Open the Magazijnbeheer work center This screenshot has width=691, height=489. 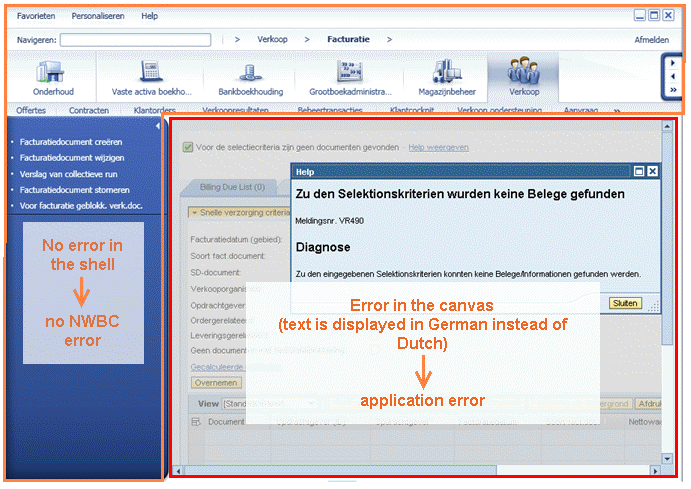point(446,78)
